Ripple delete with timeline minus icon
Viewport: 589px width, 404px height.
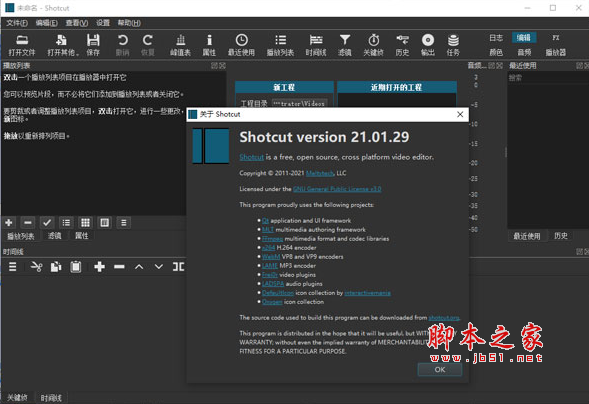pos(119,267)
